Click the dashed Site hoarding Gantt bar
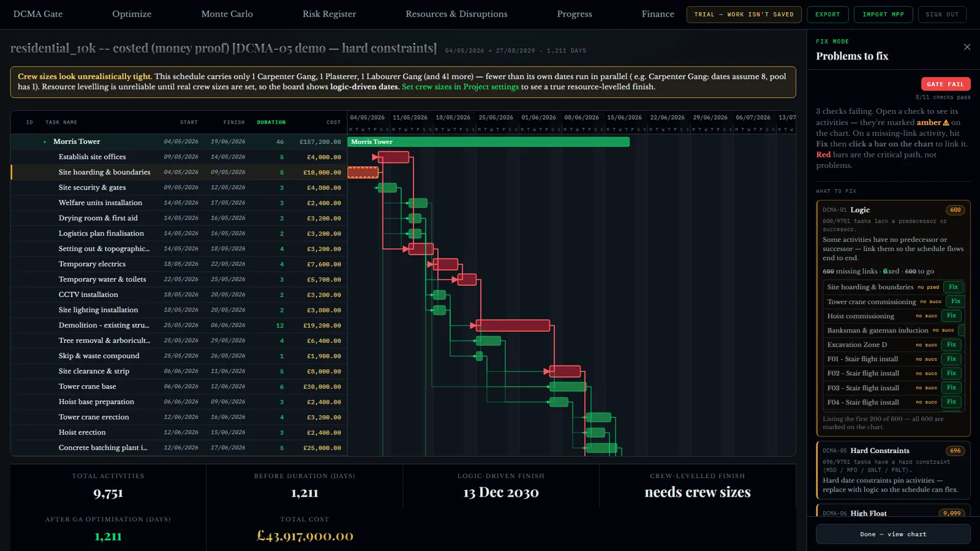980x551 pixels. pos(363,173)
